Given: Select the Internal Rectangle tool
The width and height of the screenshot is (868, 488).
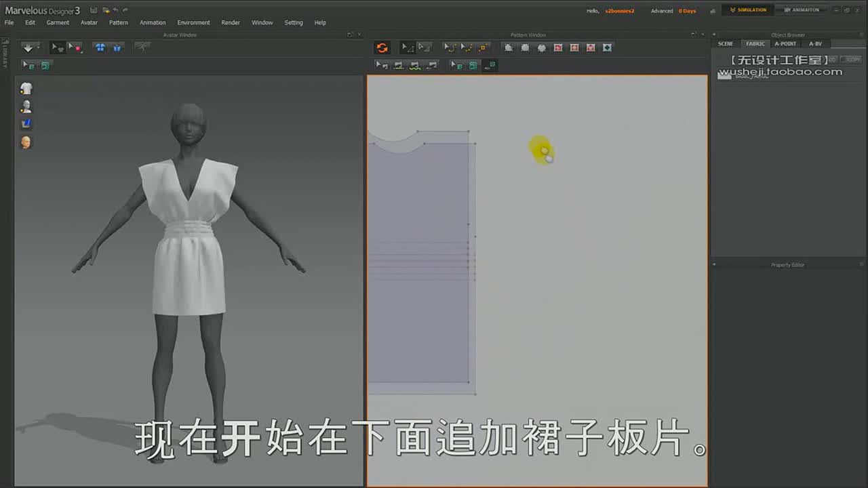Looking at the screenshot, I should click(x=574, y=47).
